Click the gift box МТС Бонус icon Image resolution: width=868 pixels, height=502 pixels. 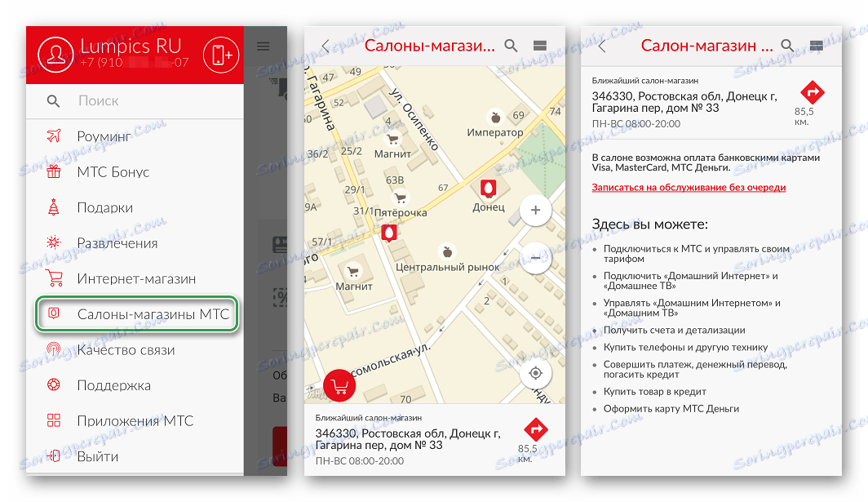(54, 171)
